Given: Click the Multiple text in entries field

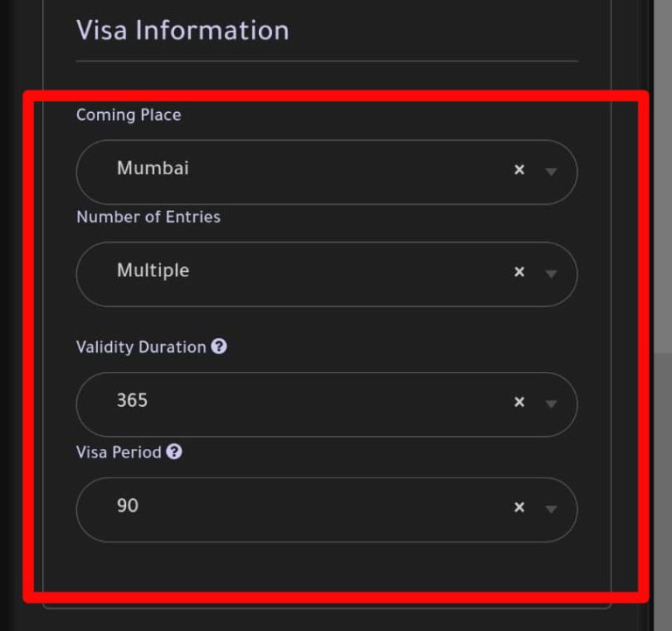Looking at the screenshot, I should (153, 271).
